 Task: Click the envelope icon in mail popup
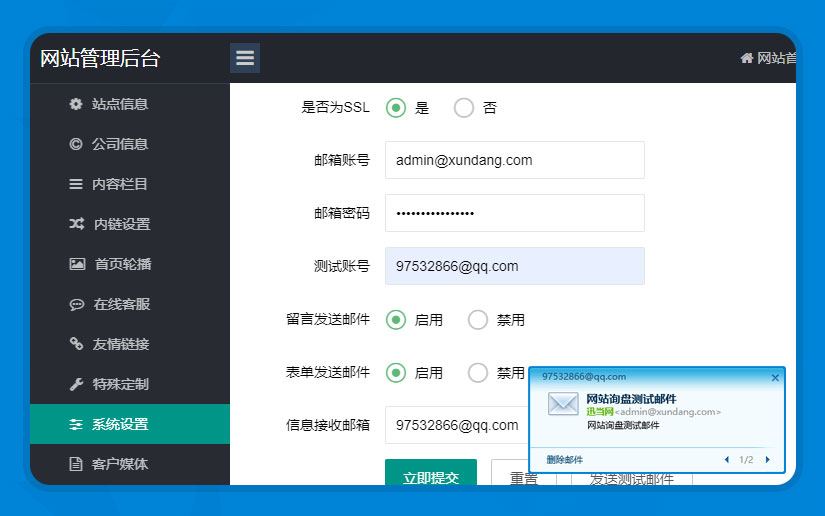[x=563, y=404]
